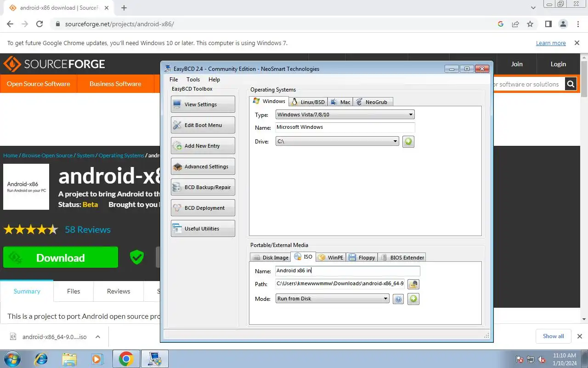Click the ISO Path text field
Viewport: 588px width, 368px height.
coord(340,284)
